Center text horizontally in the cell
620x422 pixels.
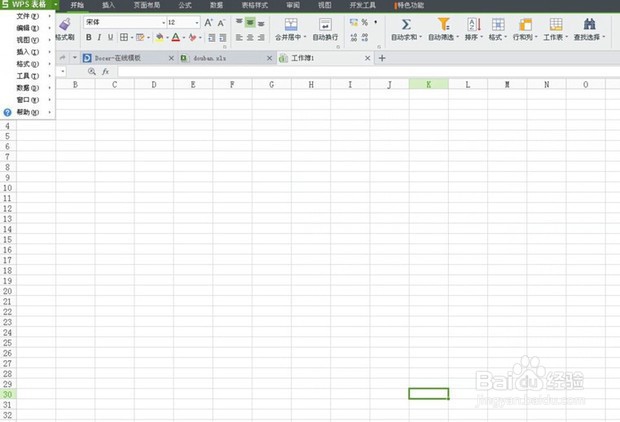(x=250, y=38)
